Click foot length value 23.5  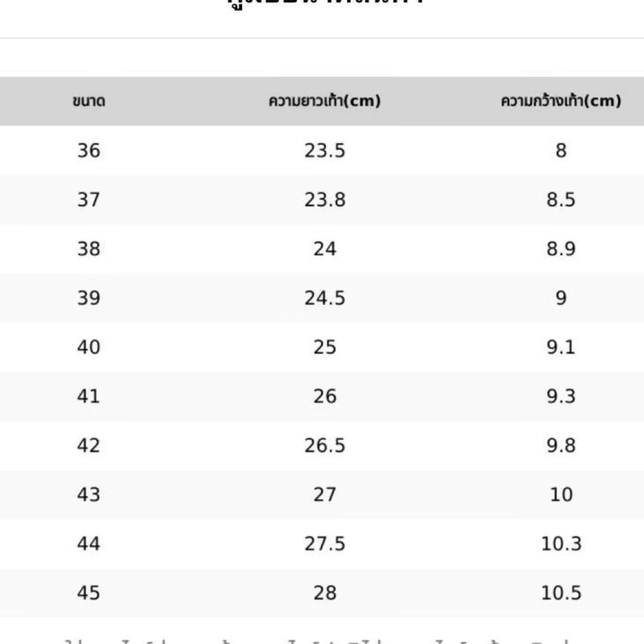pyautogui.click(x=325, y=150)
